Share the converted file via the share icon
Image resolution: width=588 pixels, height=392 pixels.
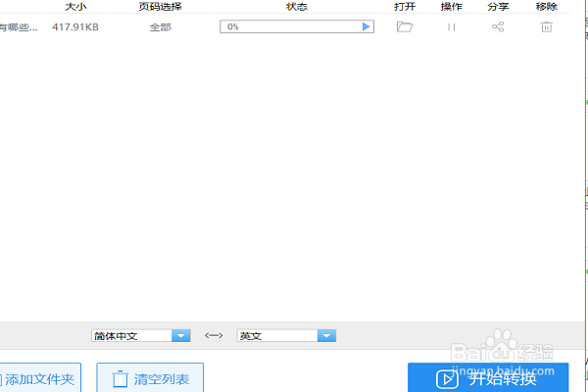(498, 26)
